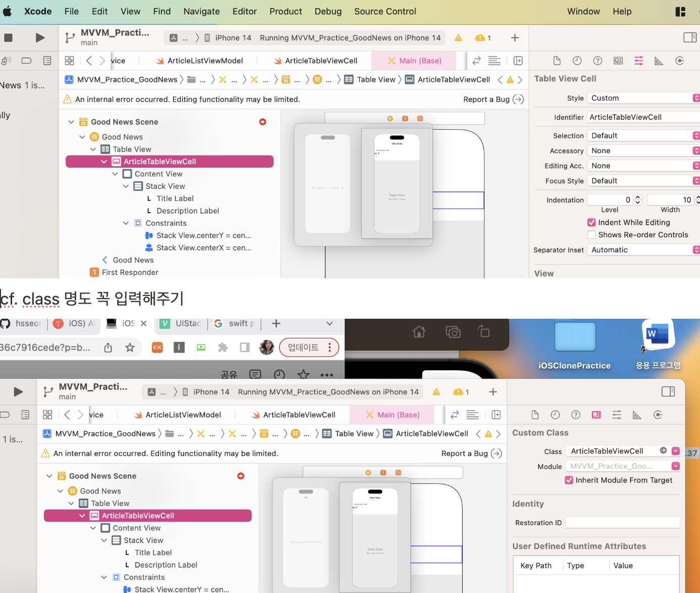Open the Size inspector ruler icon
Image resolution: width=700 pixels, height=593 pixels.
pos(659,60)
